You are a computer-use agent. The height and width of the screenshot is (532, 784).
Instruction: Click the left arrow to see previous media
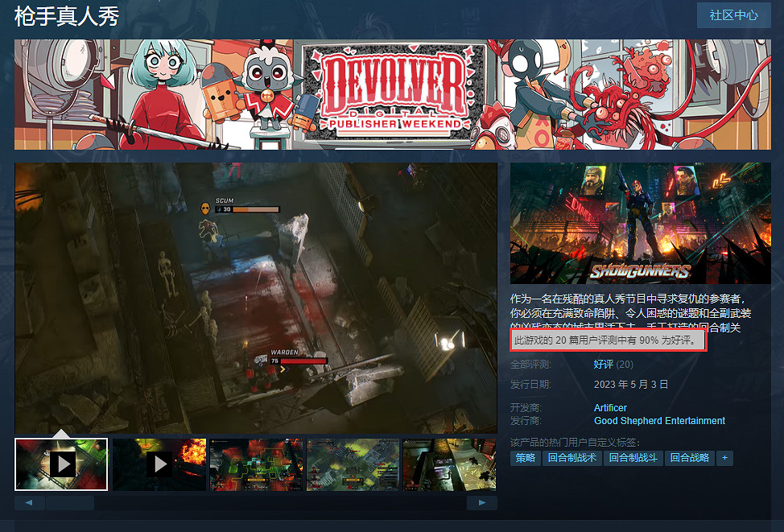tap(29, 501)
